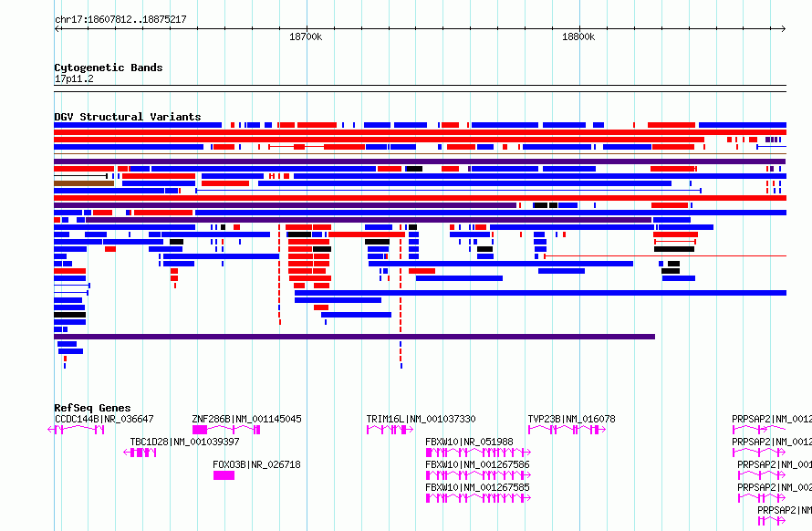Click the PRPSAP2|NM_002 transcript label
Viewport: 812px width, 531px height.
pos(775,487)
